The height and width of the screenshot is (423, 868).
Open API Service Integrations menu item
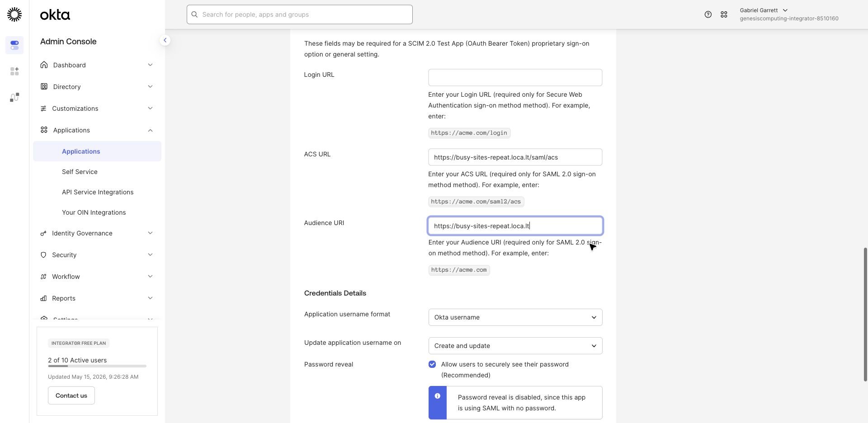[97, 192]
